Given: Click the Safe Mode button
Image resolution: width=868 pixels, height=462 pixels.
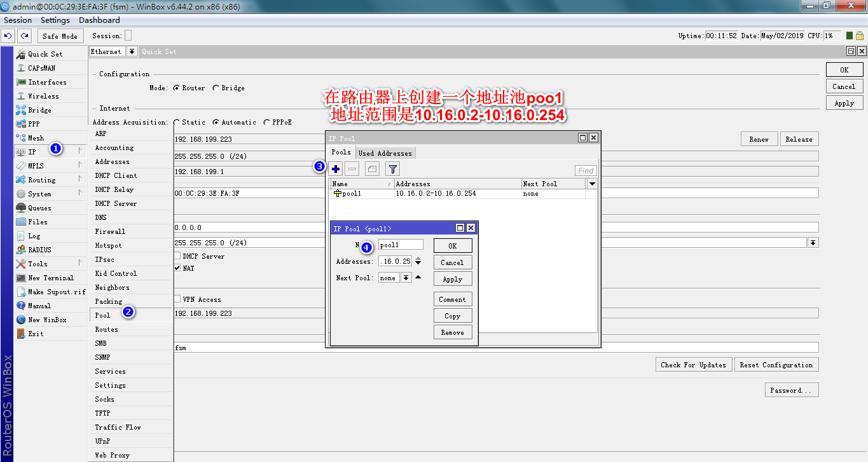Looking at the screenshot, I should [60, 36].
